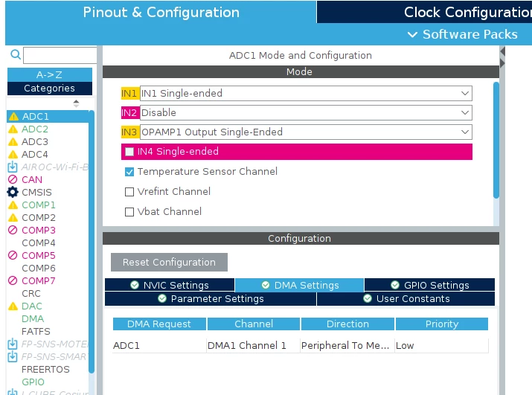The width and height of the screenshot is (532, 395).
Task: Click the warning icon beside DAC
Action: point(13,306)
